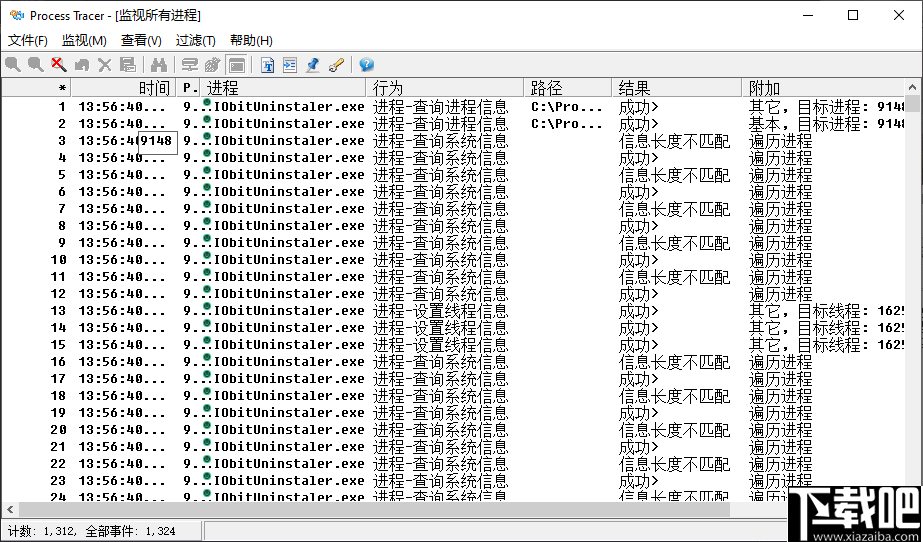This screenshot has height=542, width=923.
Task: Click the magnifier with red X icon
Action: point(58,64)
